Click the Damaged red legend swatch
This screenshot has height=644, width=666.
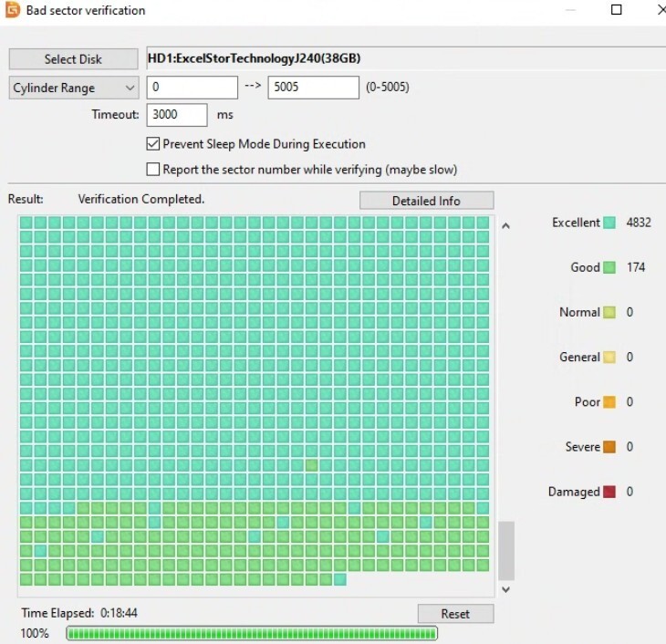[x=609, y=492]
